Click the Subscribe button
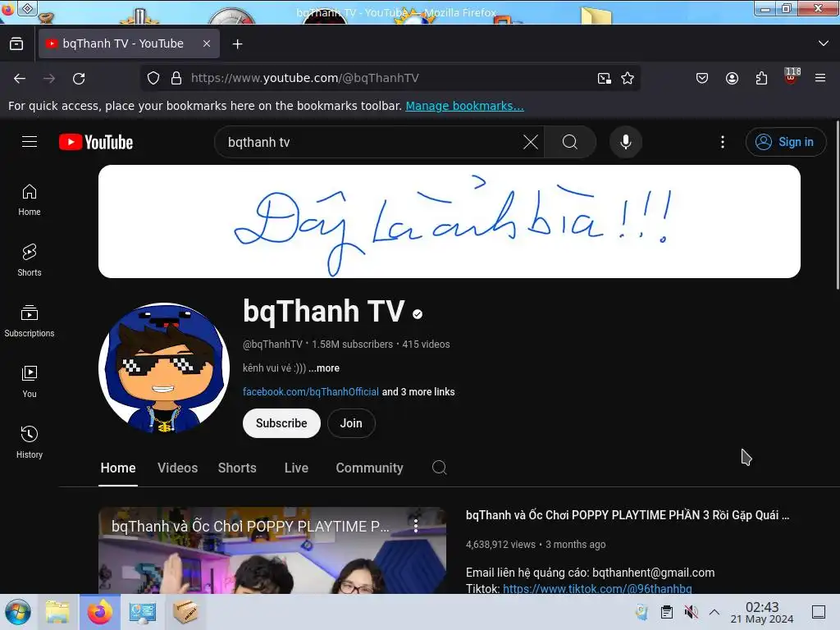Viewport: 840px width, 630px height. click(x=281, y=423)
